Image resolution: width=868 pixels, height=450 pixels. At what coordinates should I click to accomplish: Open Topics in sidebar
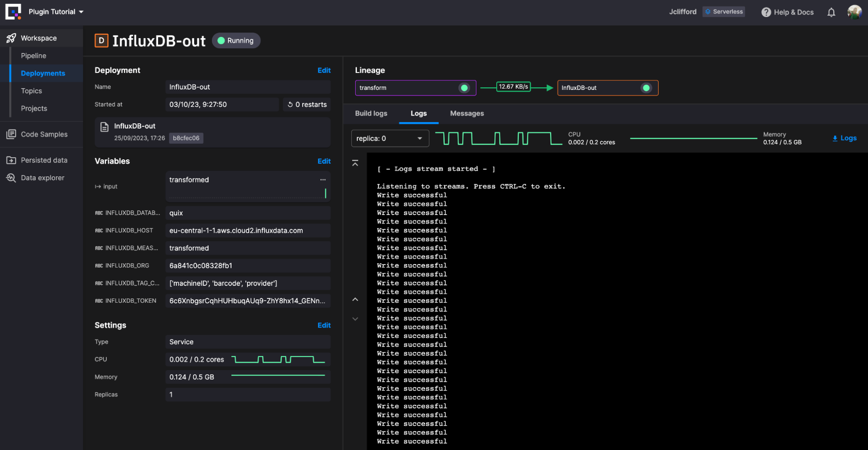coord(31,91)
